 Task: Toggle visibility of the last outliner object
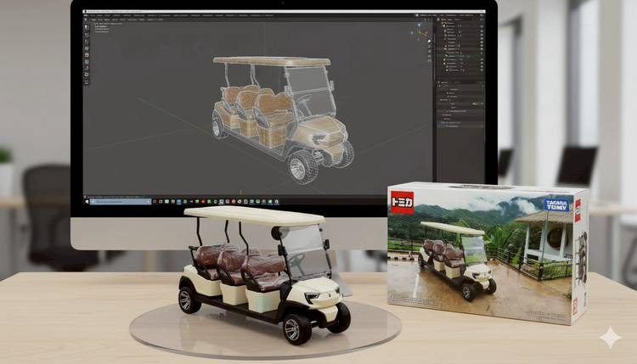point(480,71)
